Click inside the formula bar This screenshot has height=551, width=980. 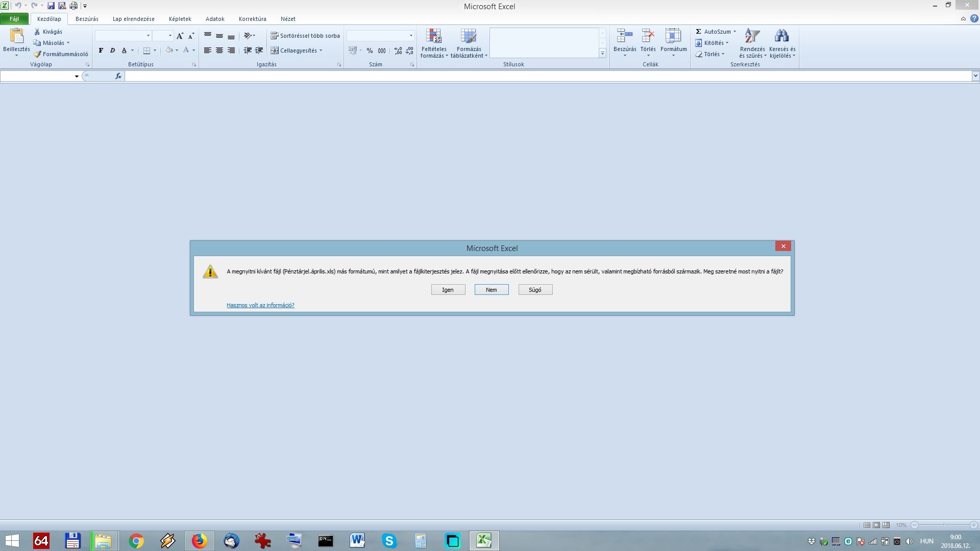(548, 76)
